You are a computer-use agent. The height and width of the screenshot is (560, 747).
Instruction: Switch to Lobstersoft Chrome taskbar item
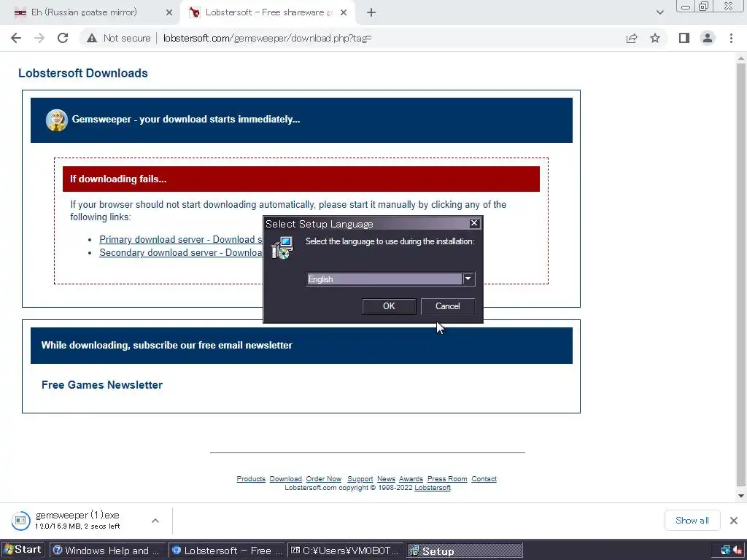click(x=227, y=551)
